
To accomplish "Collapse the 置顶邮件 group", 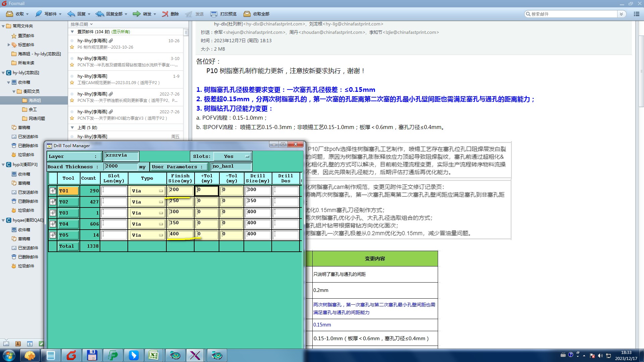I will point(72,32).
